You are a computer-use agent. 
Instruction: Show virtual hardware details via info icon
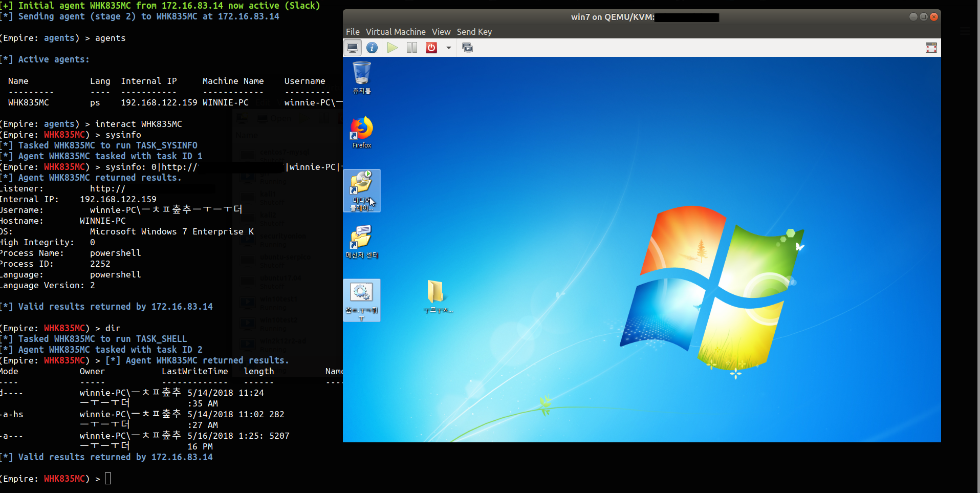tap(372, 48)
